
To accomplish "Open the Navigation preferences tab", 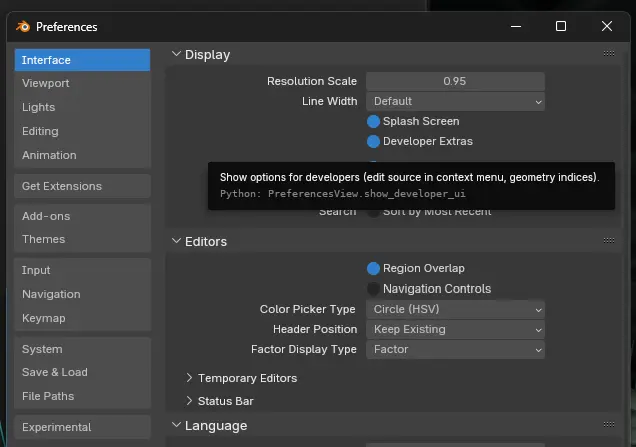I will 82,294.
